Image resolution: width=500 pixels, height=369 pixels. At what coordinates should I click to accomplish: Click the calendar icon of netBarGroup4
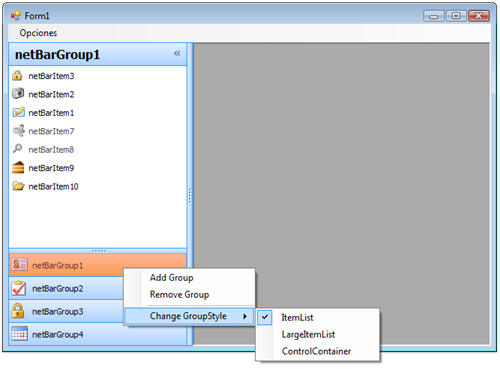(x=19, y=334)
